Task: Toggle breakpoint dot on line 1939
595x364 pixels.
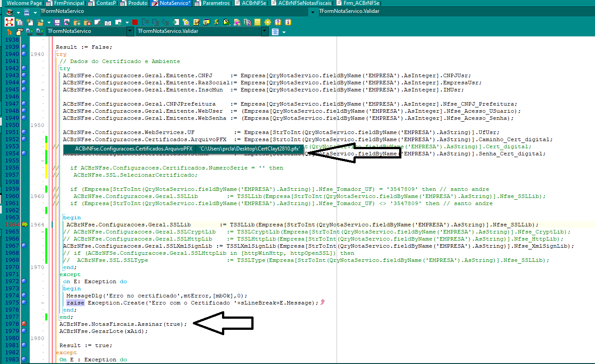Action: tap(24, 47)
